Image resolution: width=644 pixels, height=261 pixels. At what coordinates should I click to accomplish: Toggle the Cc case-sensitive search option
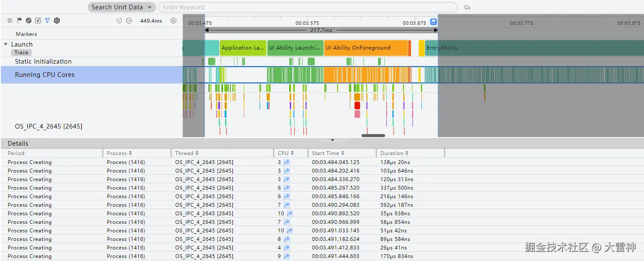click(x=467, y=7)
